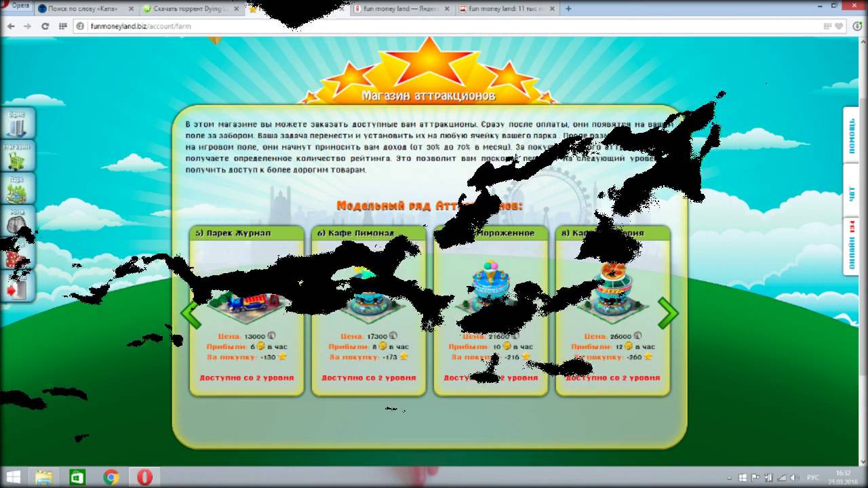Click the price value 17300
This screenshot has height=488, width=868.
(377, 336)
